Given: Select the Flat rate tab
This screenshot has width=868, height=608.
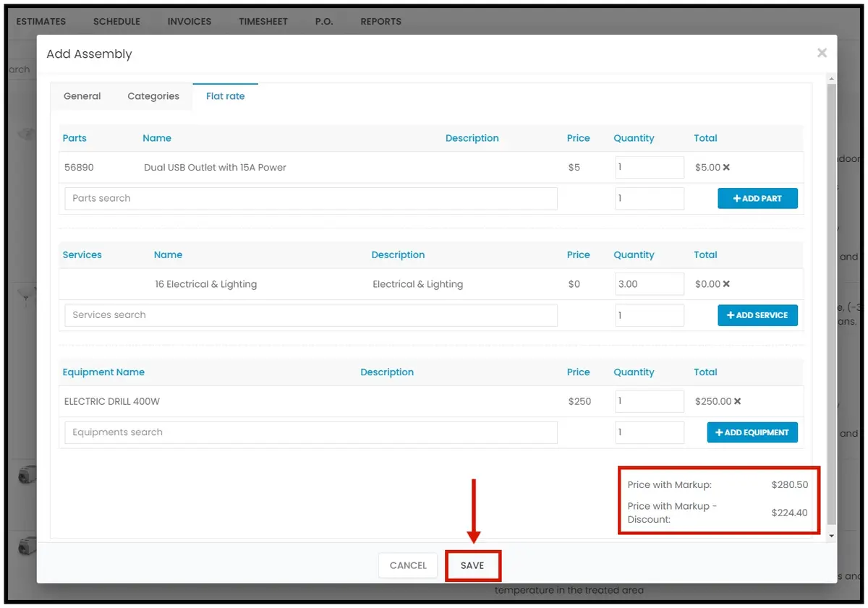Looking at the screenshot, I should pos(225,96).
